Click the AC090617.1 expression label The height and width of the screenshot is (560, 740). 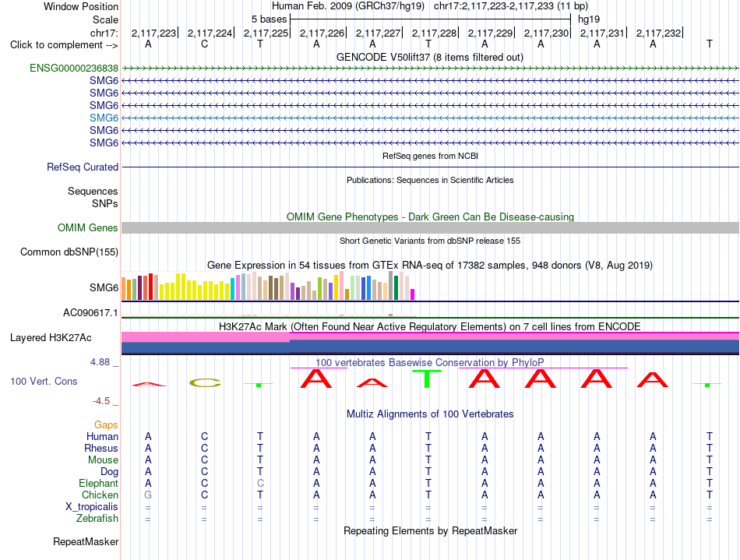(x=90, y=313)
